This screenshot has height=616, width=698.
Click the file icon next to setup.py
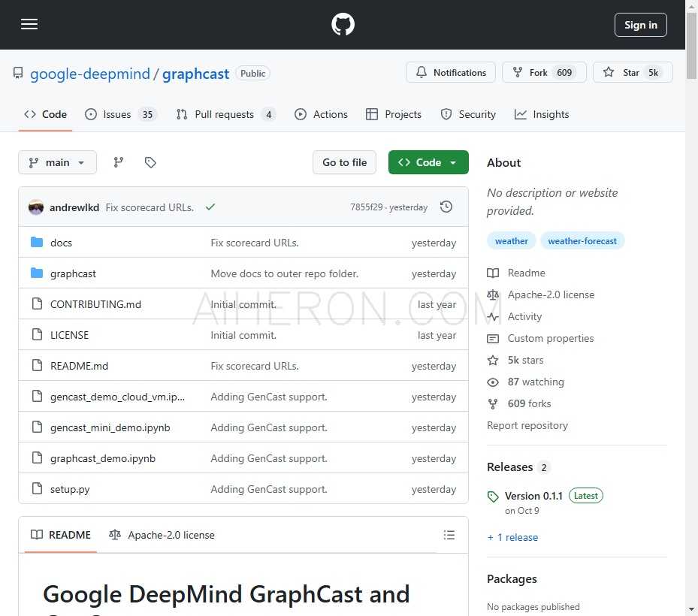38,488
